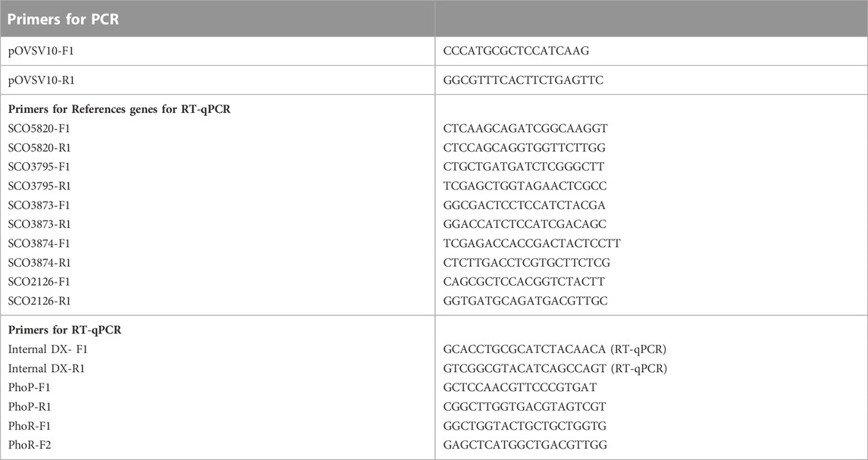868x460 pixels.
Task: Select the SCO2126-R1 row label
Action: point(39,301)
